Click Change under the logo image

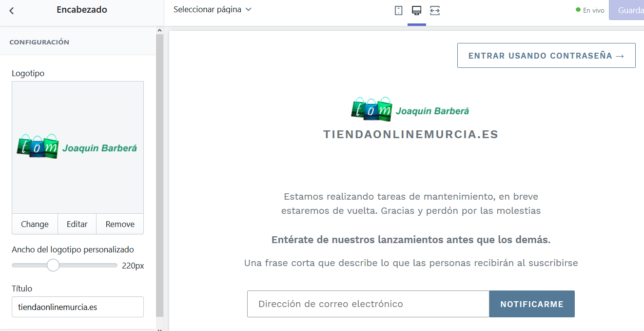[x=35, y=224]
